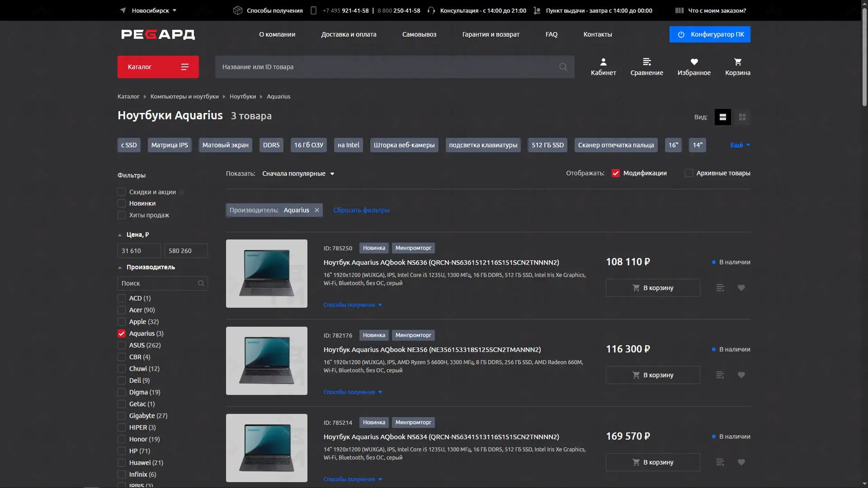Check the Хиты продаж filter

(x=121, y=215)
